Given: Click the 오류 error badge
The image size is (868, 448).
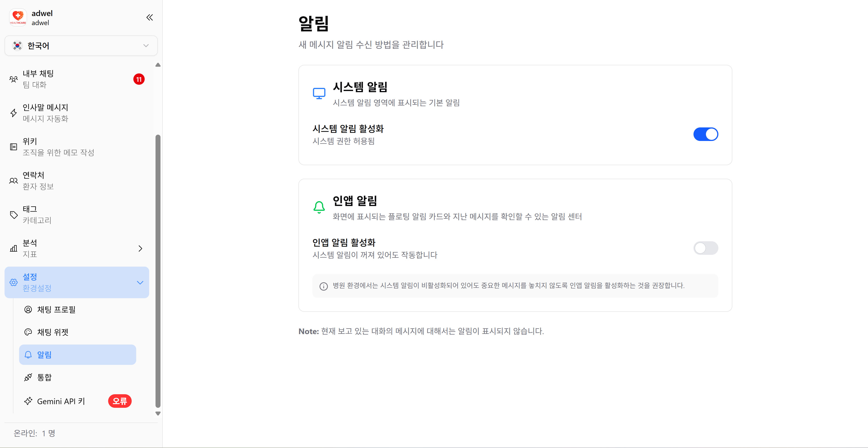Looking at the screenshot, I should coord(120,401).
